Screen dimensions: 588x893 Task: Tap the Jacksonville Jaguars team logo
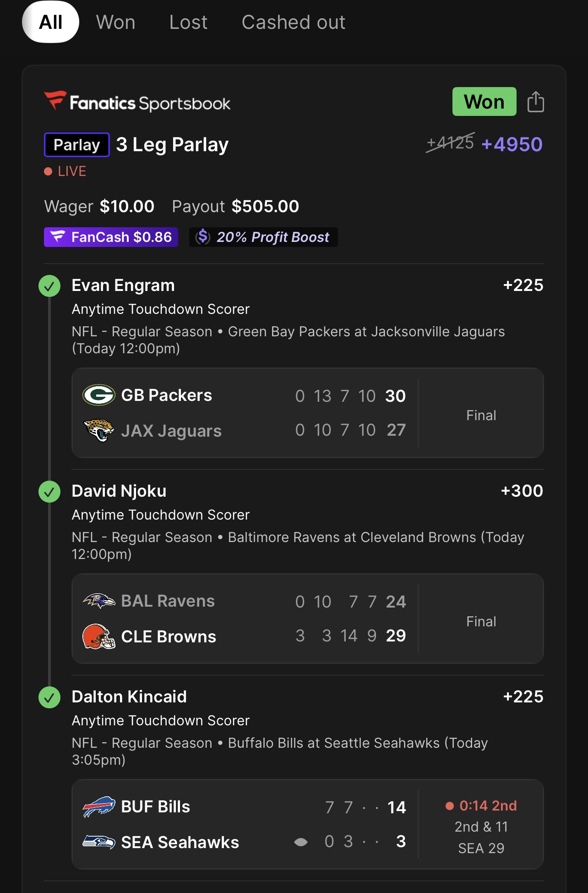98,430
